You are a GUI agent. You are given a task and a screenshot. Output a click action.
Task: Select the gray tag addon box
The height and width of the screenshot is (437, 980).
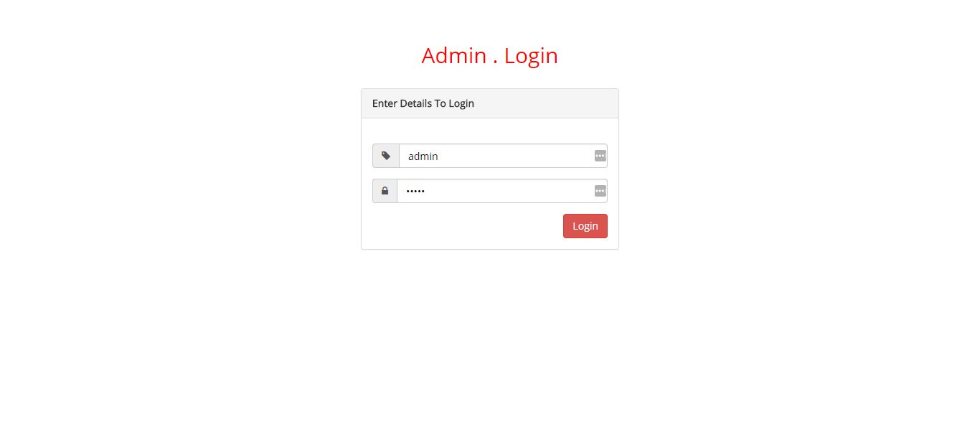pos(386,156)
